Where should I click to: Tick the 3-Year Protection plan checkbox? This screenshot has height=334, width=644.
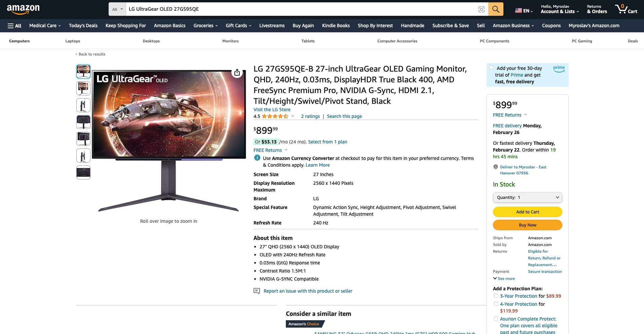[x=496, y=296]
